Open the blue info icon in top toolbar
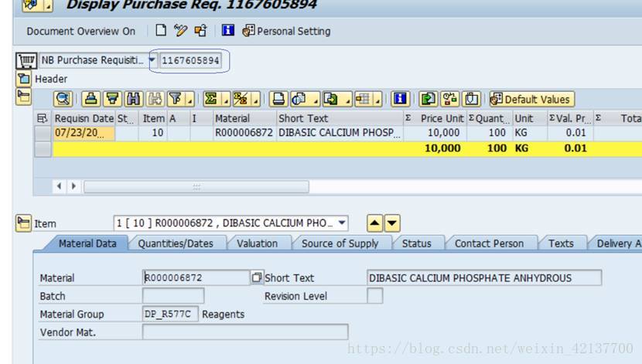642x364 pixels. 227,30
